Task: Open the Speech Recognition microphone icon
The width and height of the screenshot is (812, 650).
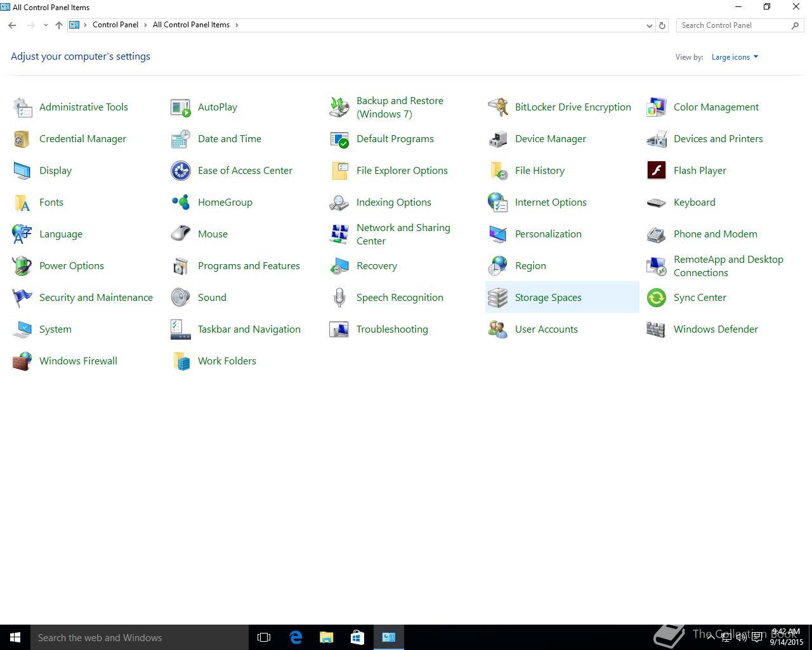Action: click(339, 298)
